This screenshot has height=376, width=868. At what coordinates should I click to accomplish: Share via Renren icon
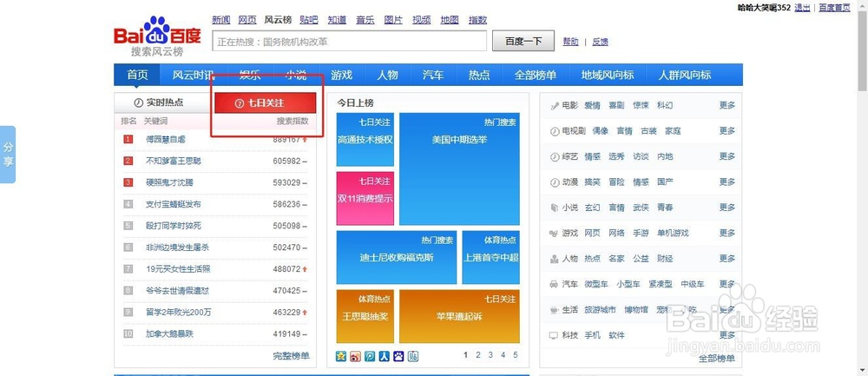tap(385, 356)
